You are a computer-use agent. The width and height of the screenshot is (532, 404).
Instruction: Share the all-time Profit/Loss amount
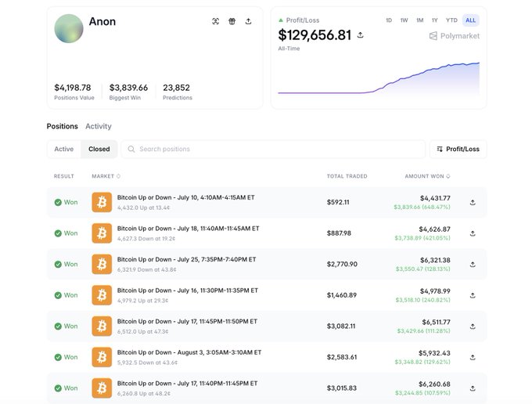pyautogui.click(x=361, y=35)
